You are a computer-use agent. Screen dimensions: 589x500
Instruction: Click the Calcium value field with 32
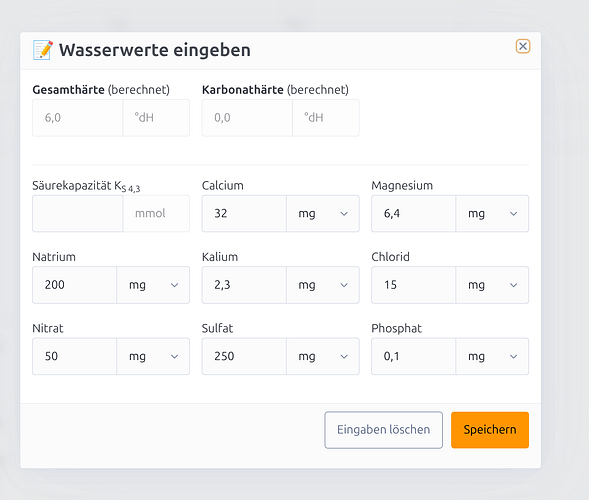244,213
